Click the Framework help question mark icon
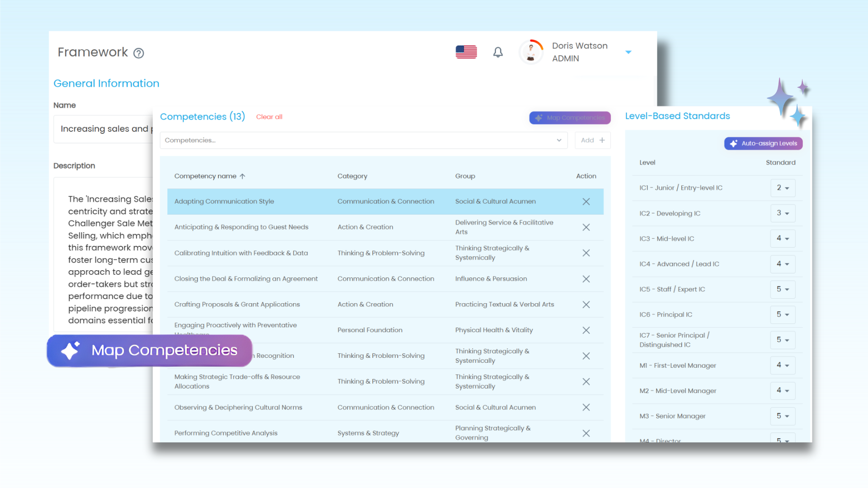868x488 pixels. coord(139,53)
